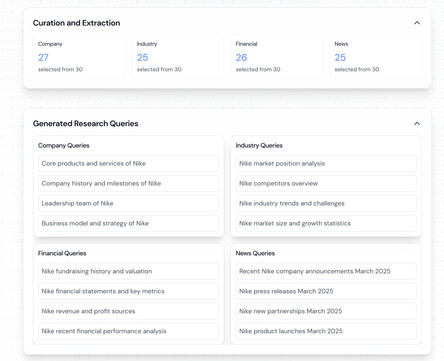Click the Company Queries heading
Viewport: 444px width, 361px height.
64,146
